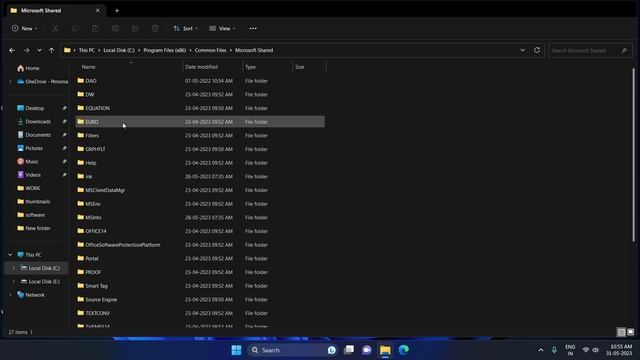Viewport: 640px width, 360px height.
Task: Open Desktop in quick access
Action: click(35, 108)
